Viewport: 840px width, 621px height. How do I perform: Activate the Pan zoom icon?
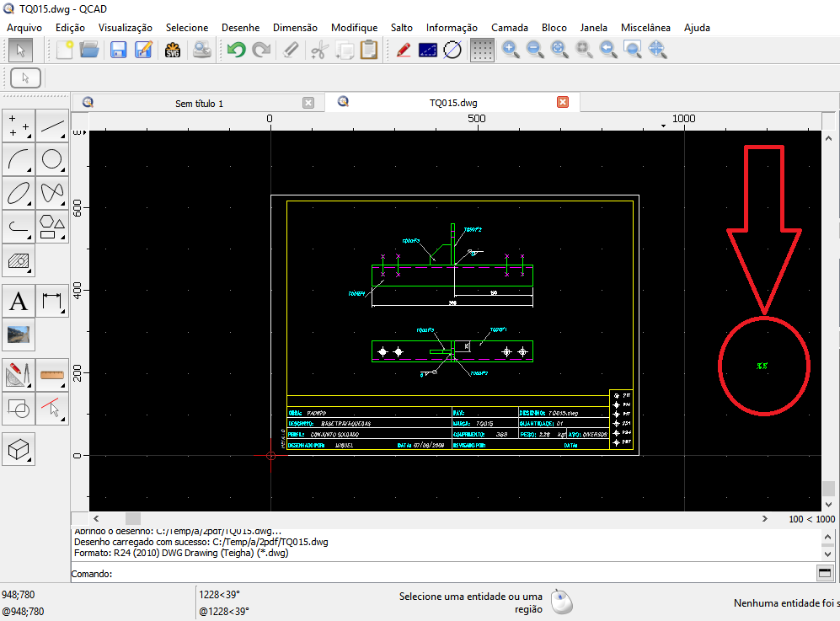[x=657, y=51]
